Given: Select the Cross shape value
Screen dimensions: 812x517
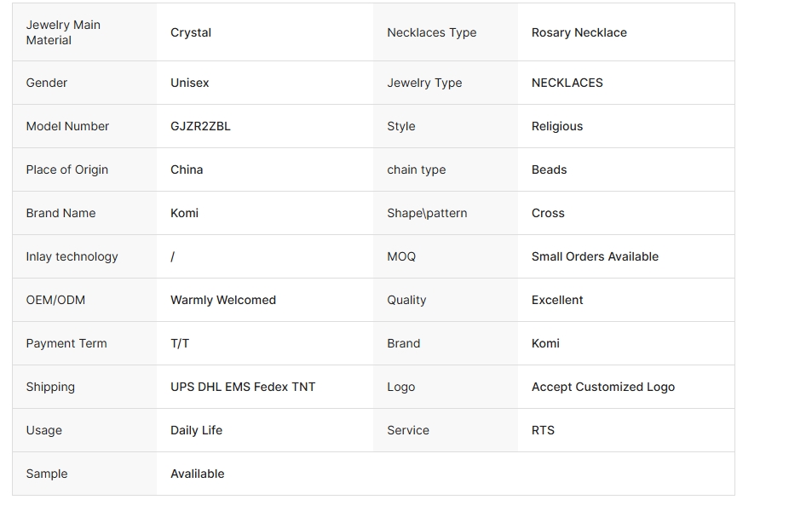Looking at the screenshot, I should click(x=548, y=213).
